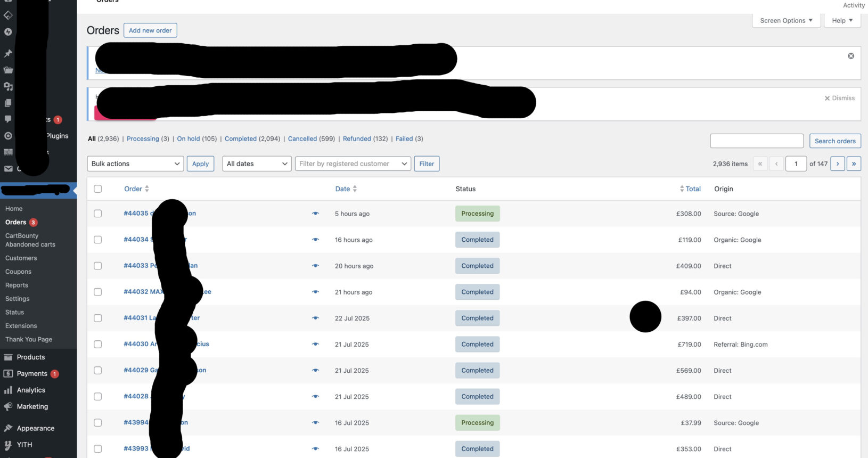
Task: Preview order #44035 with the eye icon
Action: (315, 214)
